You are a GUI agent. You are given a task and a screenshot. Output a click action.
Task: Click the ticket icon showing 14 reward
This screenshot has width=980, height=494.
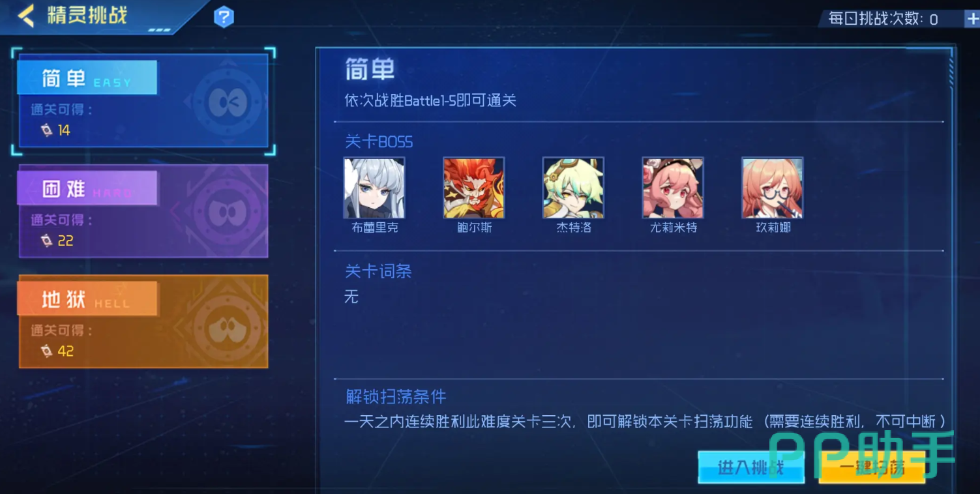46,130
